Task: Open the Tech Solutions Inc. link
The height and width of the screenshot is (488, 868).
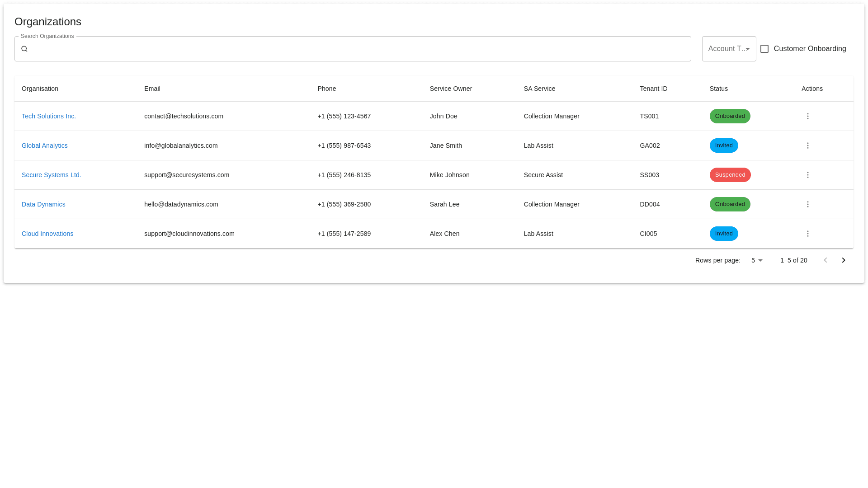Action: coord(49,116)
